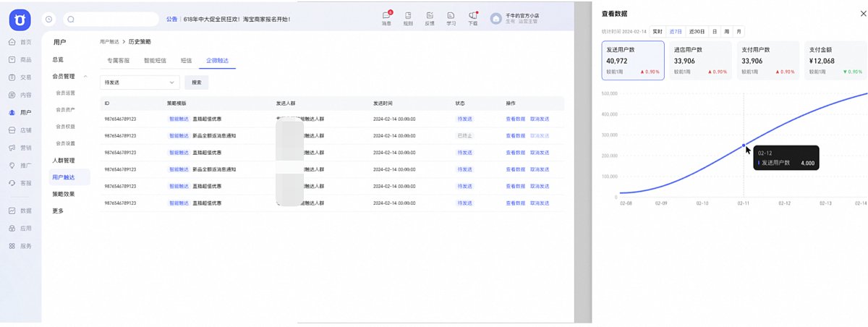Select the 进店用户数 metric card

click(701, 60)
